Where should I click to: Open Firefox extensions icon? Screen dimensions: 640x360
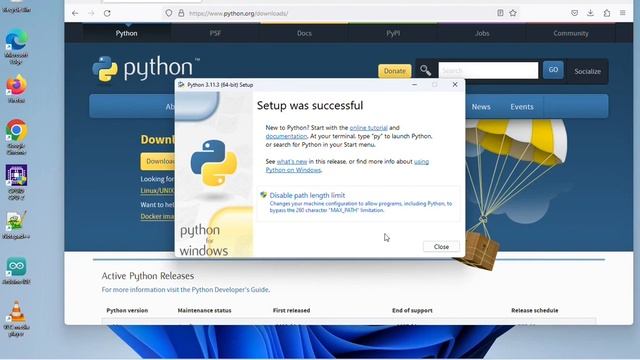click(x=607, y=13)
